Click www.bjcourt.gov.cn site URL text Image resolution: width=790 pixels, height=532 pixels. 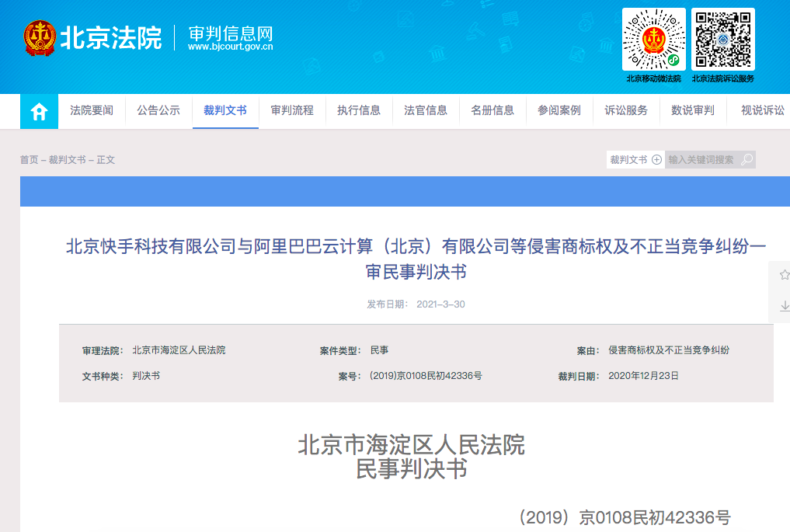point(230,47)
